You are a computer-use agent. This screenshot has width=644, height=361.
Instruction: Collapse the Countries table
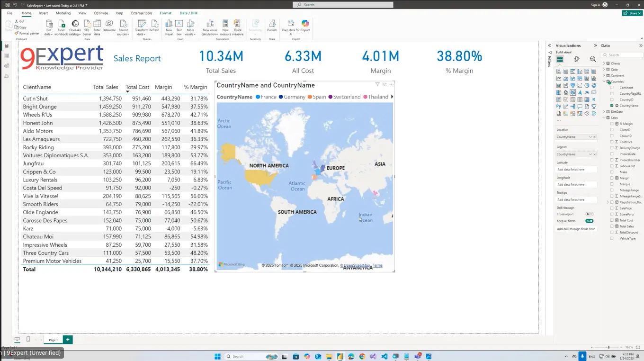point(604,81)
